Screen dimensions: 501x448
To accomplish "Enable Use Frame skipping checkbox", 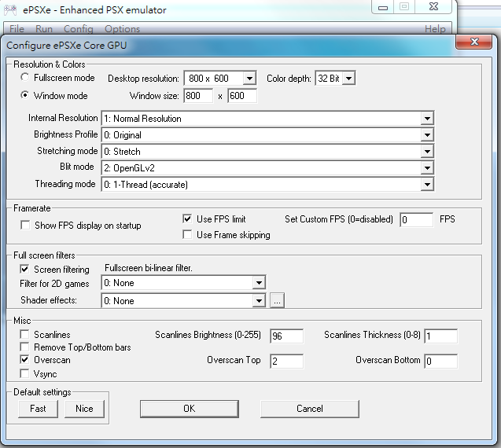I will pyautogui.click(x=187, y=235).
